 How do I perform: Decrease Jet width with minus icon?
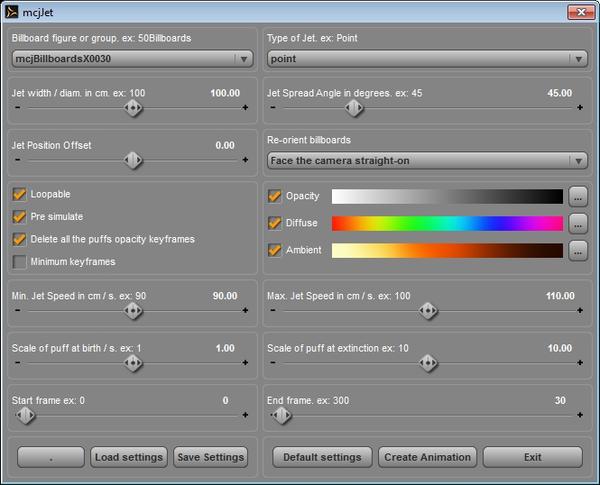click(x=18, y=108)
